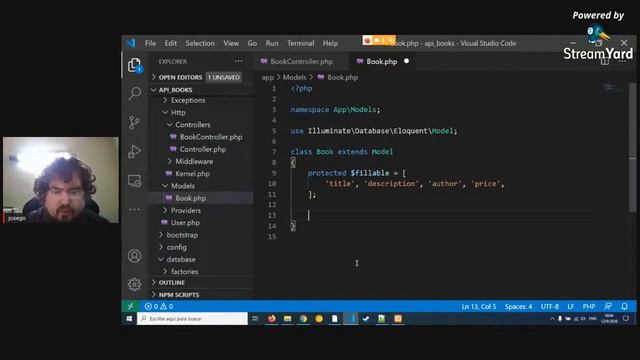Switch to BookController.php editor tab
Viewport: 640px width, 360px height.
click(301, 62)
